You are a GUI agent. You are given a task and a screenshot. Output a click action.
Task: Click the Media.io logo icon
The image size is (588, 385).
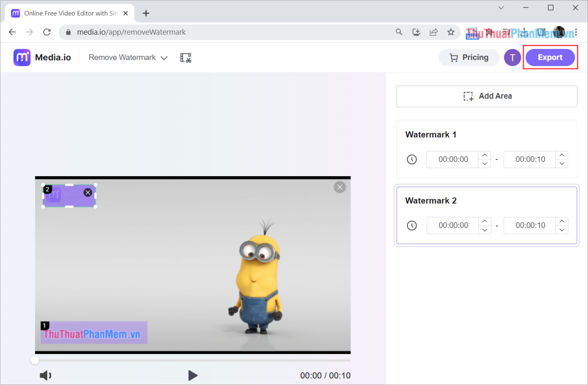[x=22, y=57]
